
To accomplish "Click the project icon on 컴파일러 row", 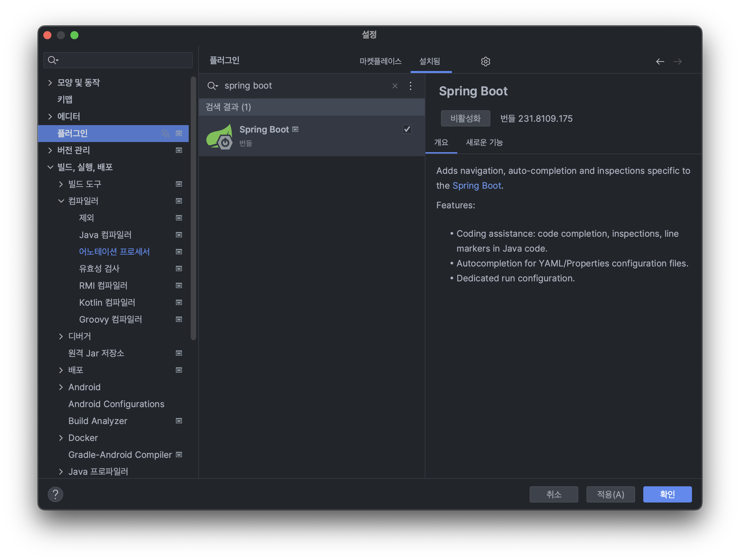I will pyautogui.click(x=179, y=201).
